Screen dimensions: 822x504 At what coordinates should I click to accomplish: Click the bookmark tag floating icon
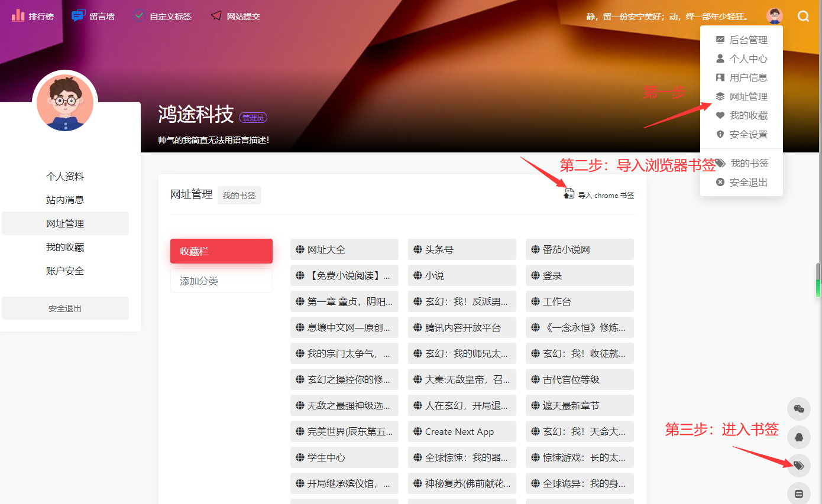coord(798,466)
